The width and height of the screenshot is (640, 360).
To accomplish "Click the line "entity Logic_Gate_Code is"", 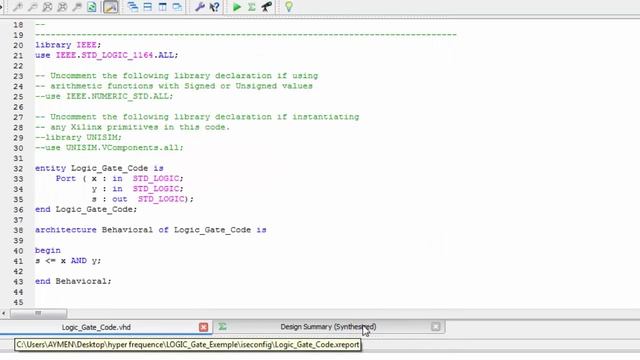I will tap(99, 168).
